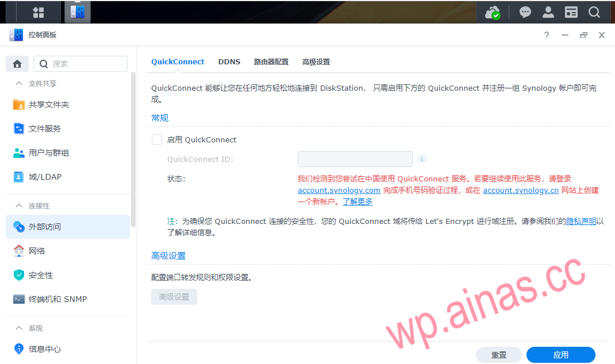The height and width of the screenshot is (364, 615).
Task: Open Security (安全性) shield icon
Action: (19, 275)
